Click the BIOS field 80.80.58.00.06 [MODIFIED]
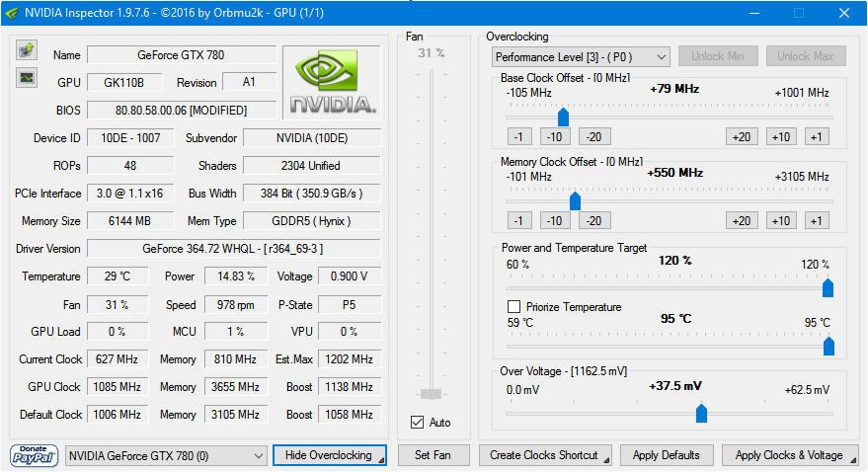The image size is (868, 472). pos(182,111)
